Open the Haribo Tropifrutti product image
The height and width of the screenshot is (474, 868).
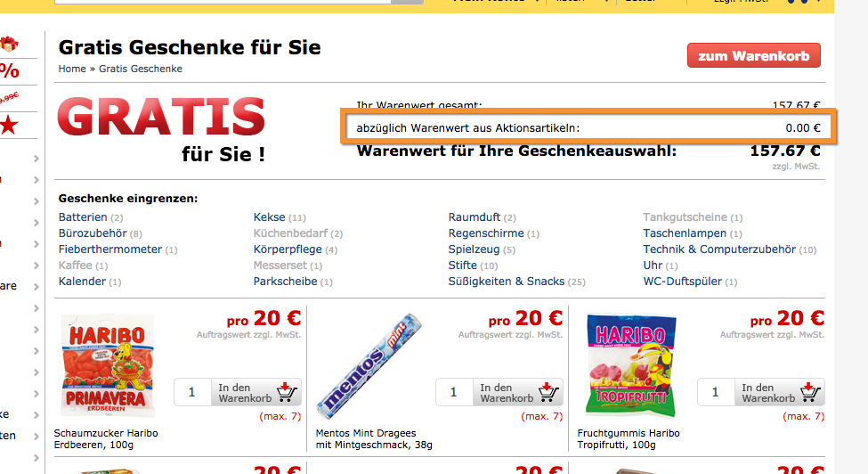coord(631,365)
